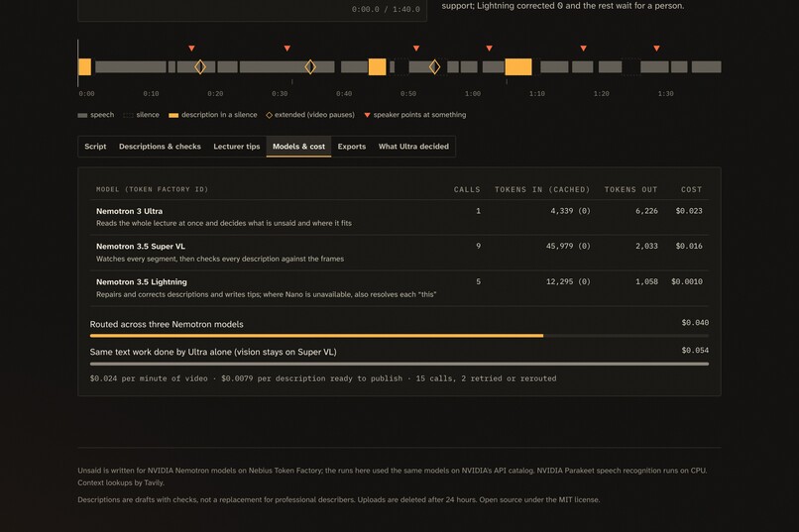799x532 pixels.
Task: Click the speaker-points triangle near 0:52
Action: point(416,49)
